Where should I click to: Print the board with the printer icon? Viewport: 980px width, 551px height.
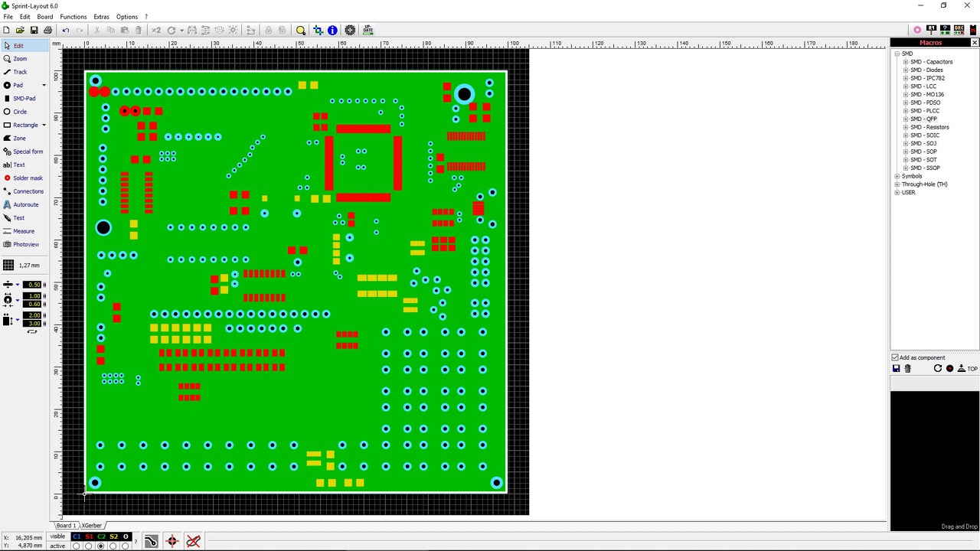[x=47, y=30]
